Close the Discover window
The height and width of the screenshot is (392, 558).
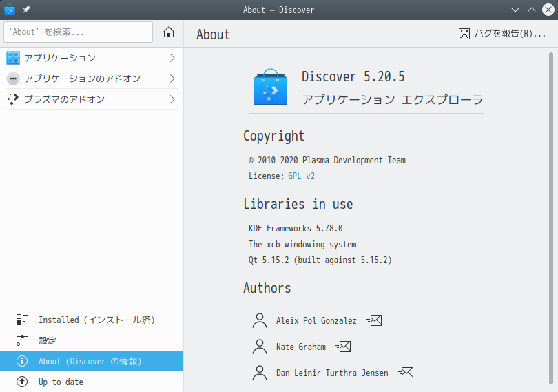click(x=548, y=10)
